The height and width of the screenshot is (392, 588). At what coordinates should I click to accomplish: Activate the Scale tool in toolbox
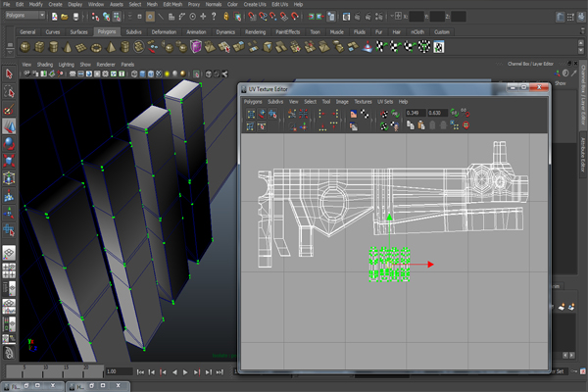click(x=9, y=161)
